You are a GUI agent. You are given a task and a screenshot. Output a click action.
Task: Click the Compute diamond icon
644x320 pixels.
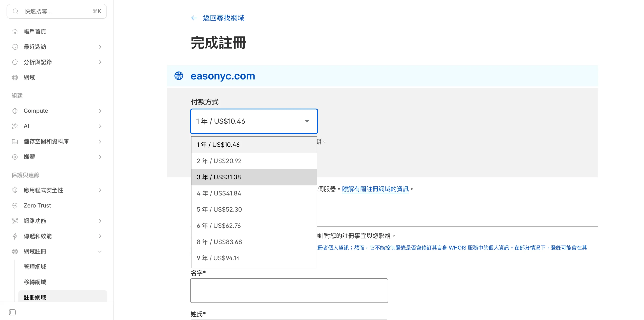click(x=15, y=111)
